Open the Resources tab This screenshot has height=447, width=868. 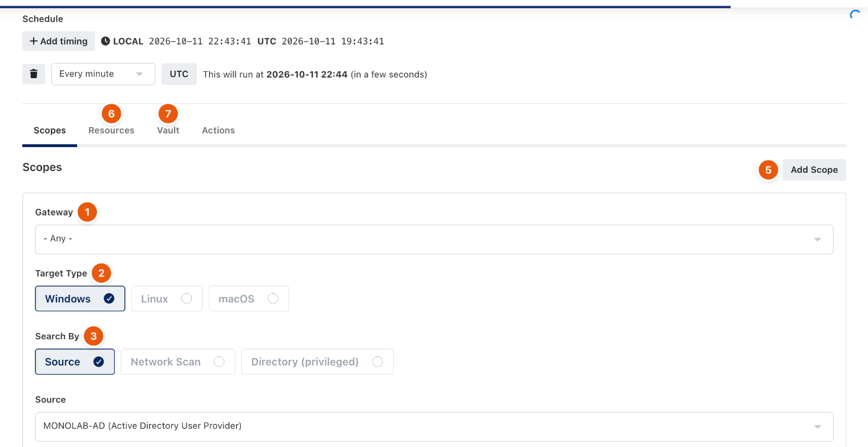point(111,131)
